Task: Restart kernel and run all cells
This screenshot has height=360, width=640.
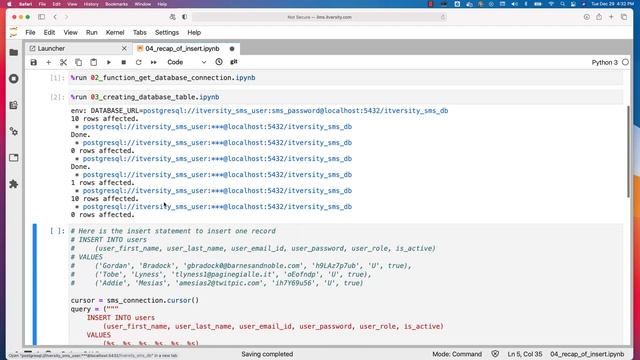Action: 153,62
